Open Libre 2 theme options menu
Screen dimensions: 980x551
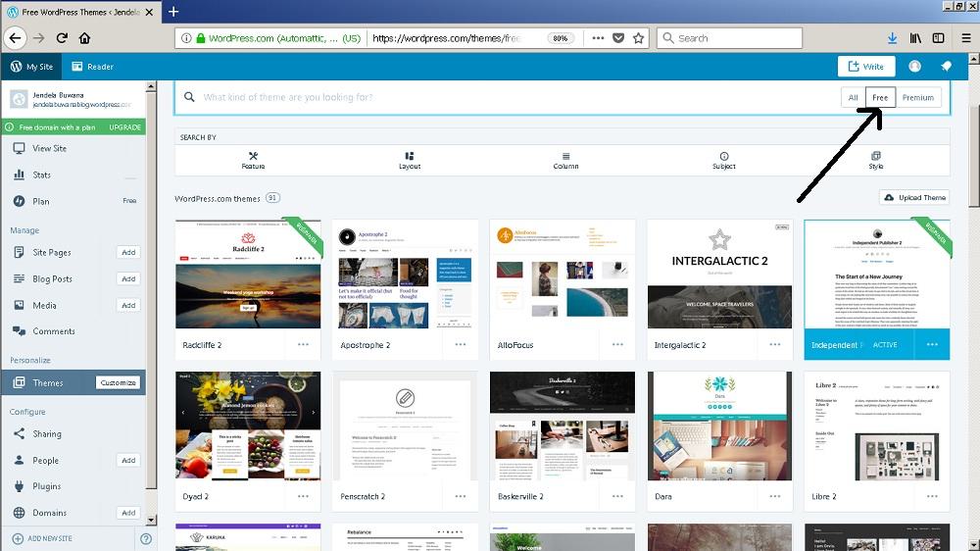pyautogui.click(x=932, y=496)
